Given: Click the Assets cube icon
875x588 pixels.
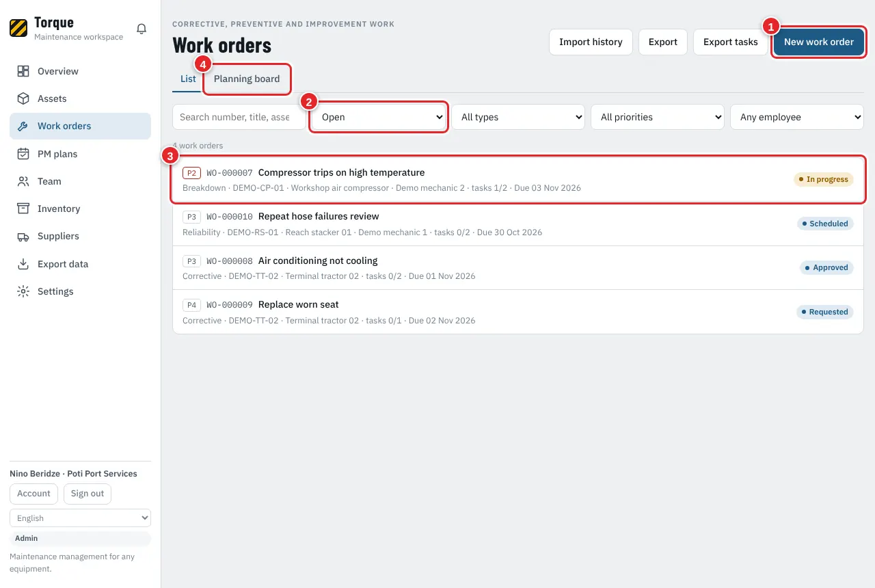Looking at the screenshot, I should (x=23, y=98).
